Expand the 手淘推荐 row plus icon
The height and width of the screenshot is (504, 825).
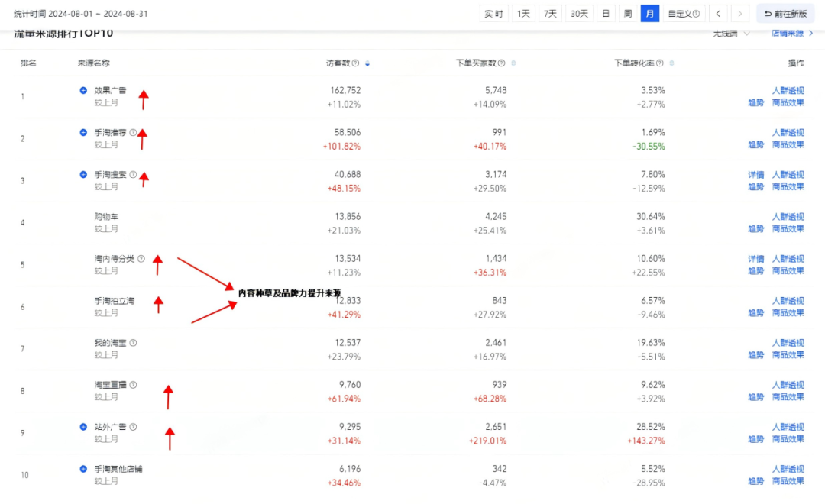[83, 133]
